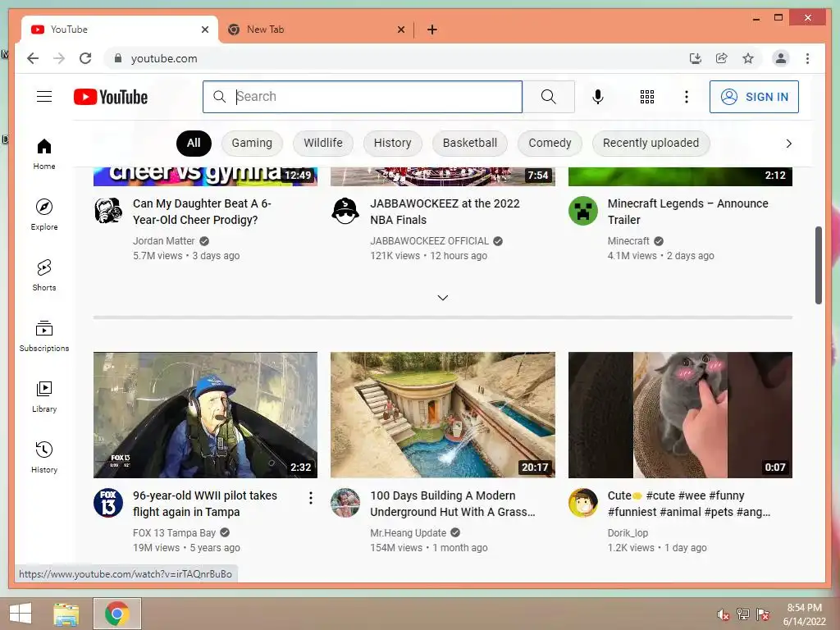Click the taskbar clock showing 8:54 PM
This screenshot has height=630, width=840.
[804, 614]
